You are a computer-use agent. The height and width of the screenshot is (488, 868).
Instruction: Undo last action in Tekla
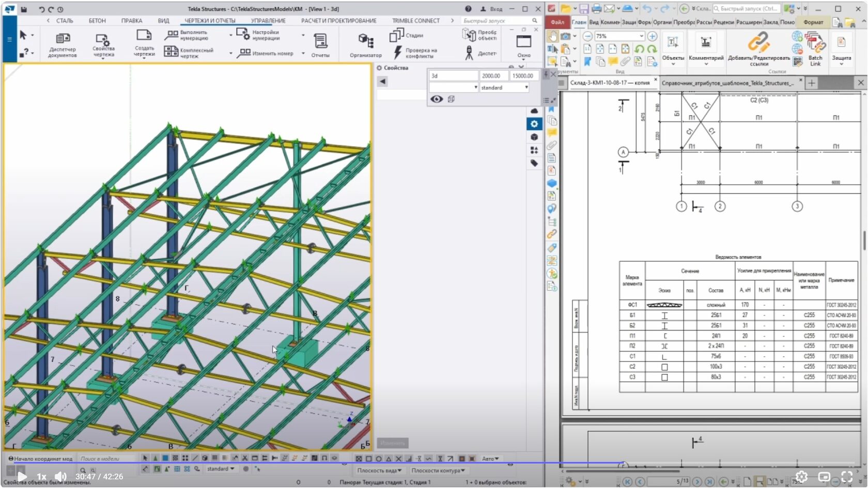(x=41, y=9)
